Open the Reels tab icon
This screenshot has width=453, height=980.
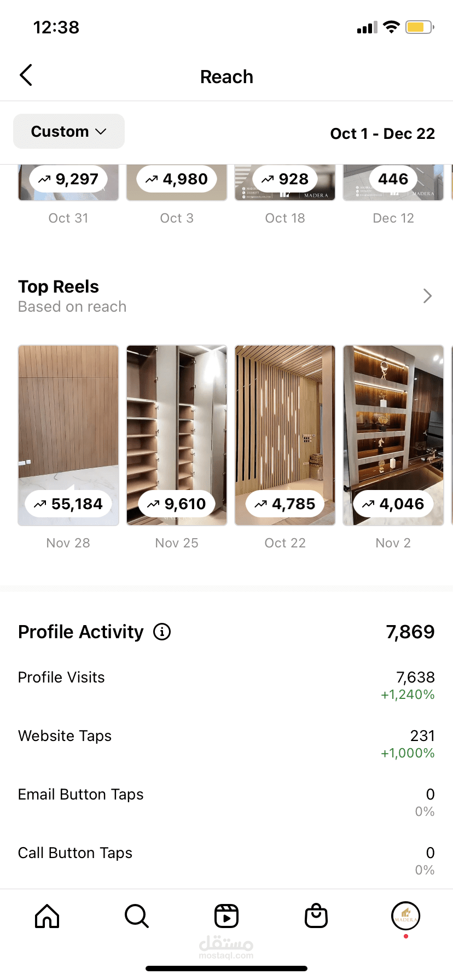pyautogui.click(x=226, y=916)
